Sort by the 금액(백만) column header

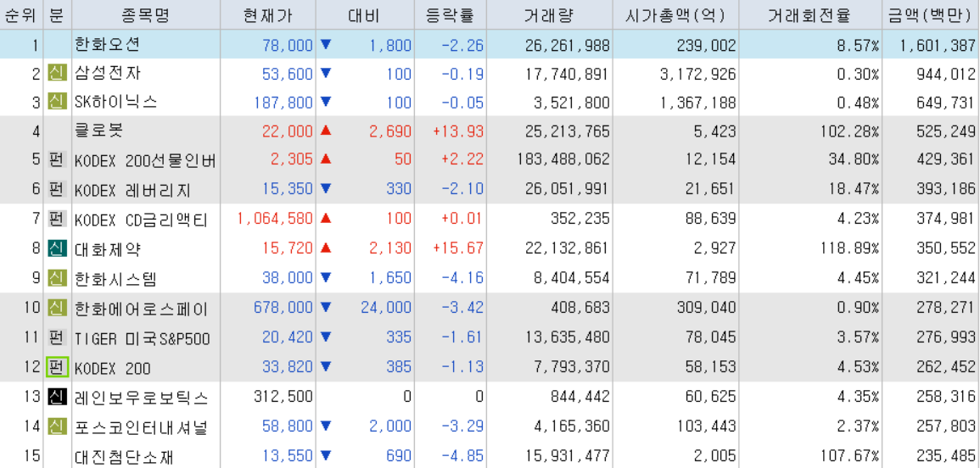click(x=931, y=15)
